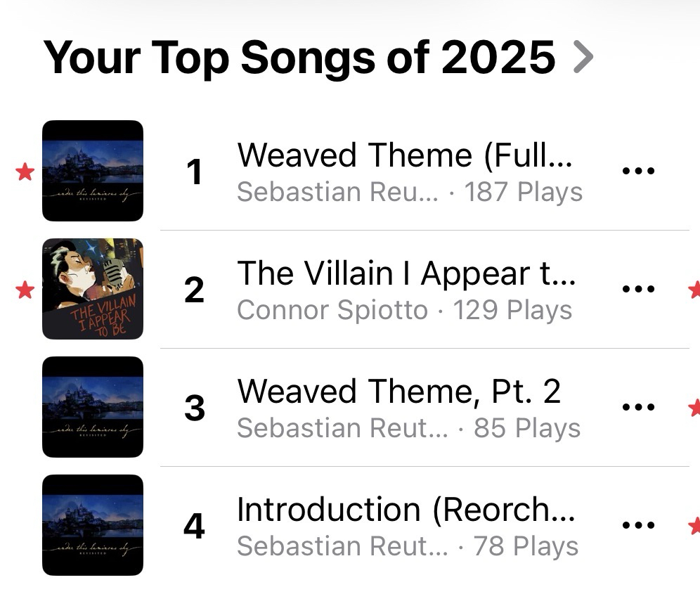The height and width of the screenshot is (613, 700).
Task: Select the Weaved Theme, Pt. 2 title
Action: point(398,392)
